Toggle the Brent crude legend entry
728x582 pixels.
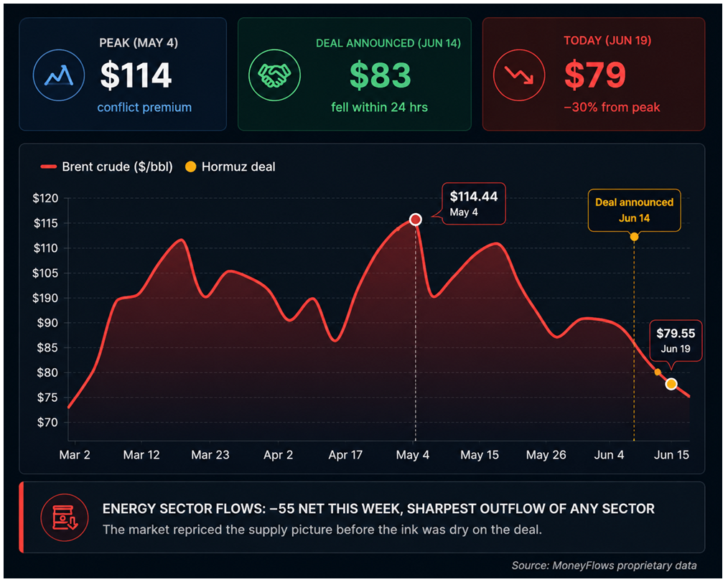coord(107,166)
